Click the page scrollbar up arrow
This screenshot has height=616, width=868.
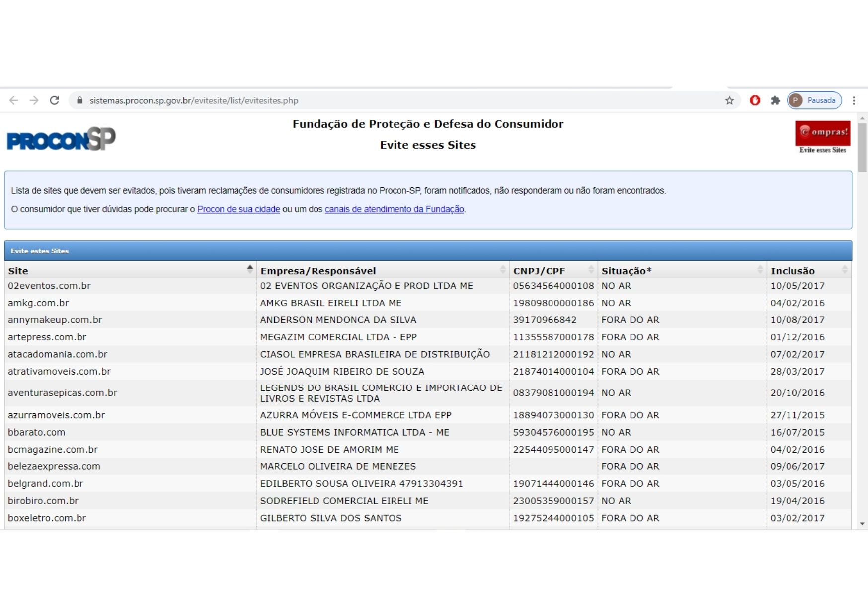tap(862, 118)
